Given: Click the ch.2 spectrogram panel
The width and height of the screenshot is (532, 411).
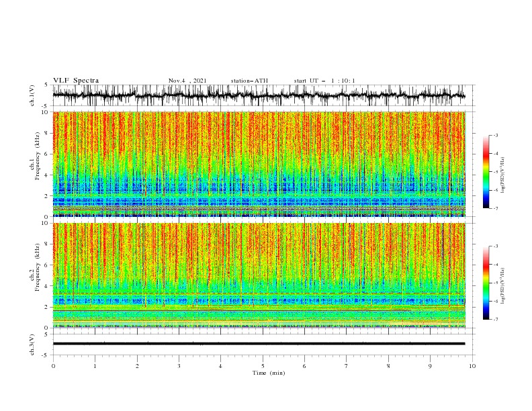Looking at the screenshot, I should tap(259, 275).
